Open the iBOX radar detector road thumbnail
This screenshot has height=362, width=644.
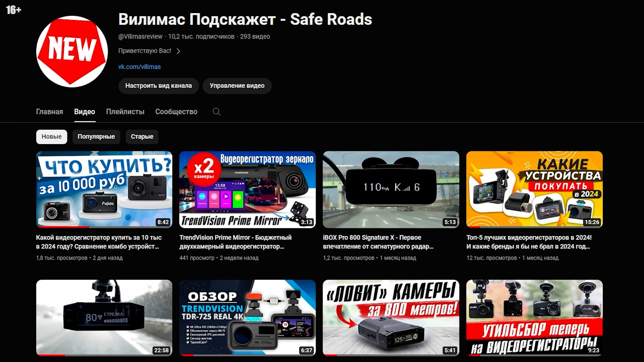click(x=391, y=189)
